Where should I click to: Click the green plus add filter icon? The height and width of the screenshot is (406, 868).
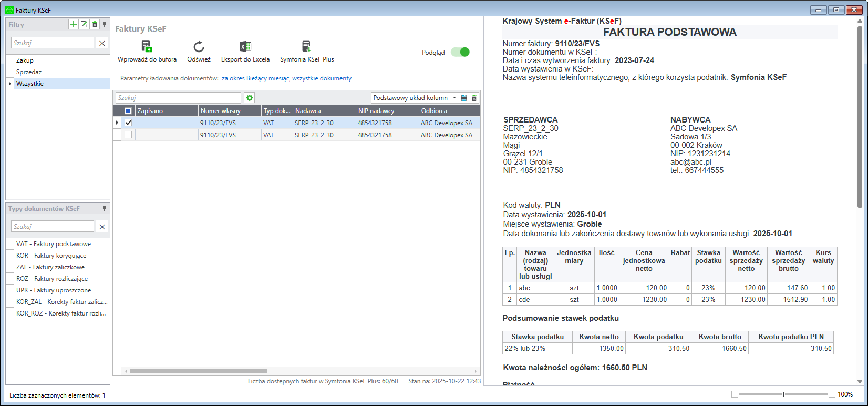(x=74, y=24)
